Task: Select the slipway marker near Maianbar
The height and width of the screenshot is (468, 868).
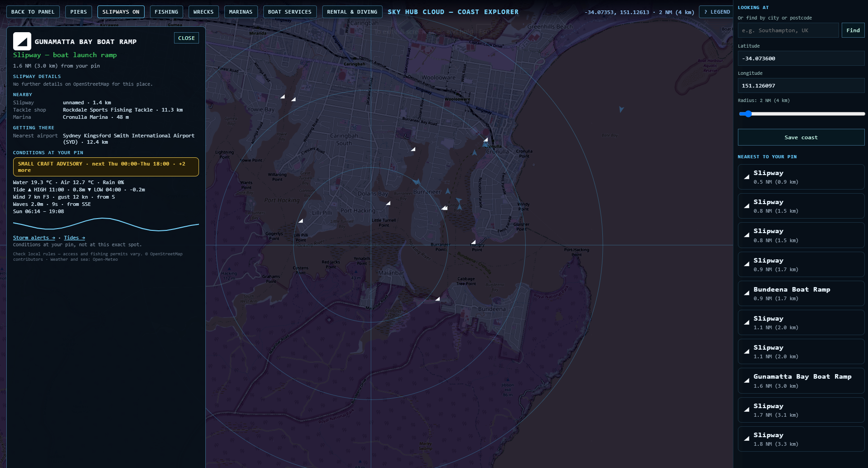Action: click(437, 299)
